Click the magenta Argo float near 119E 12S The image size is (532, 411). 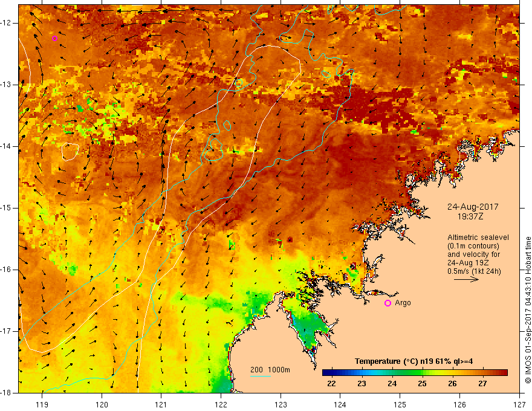pos(54,38)
